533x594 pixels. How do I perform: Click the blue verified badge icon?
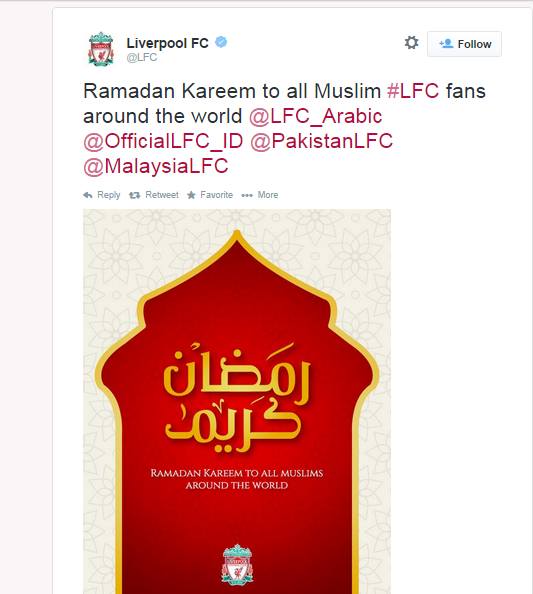click(221, 42)
